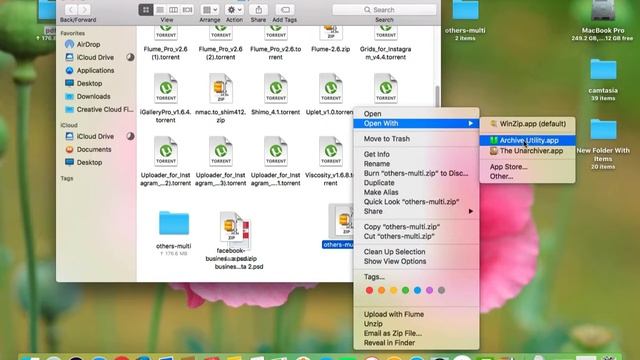This screenshot has height=360, width=640.
Task: Select Uploader_for_Instagram_...3).torrent file icon
Action: pos(221,151)
